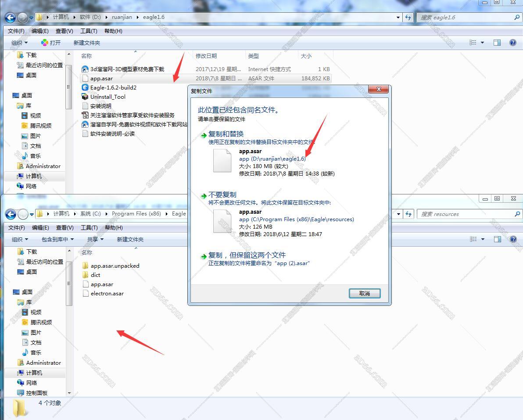Click refresh button beside eagle1.6 address bar

[x=408, y=18]
